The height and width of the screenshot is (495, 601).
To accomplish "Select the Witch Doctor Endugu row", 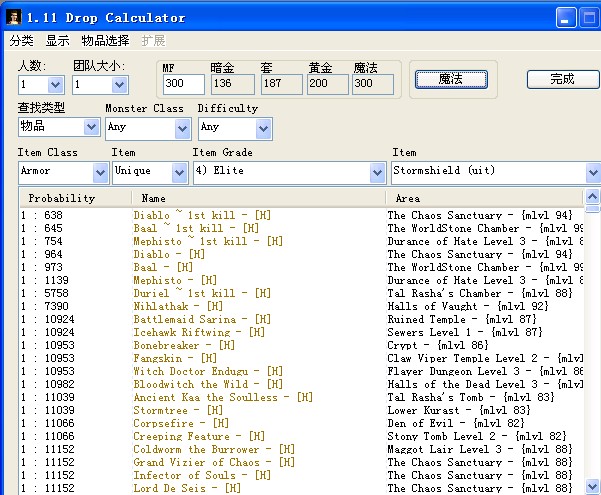I will point(301,372).
